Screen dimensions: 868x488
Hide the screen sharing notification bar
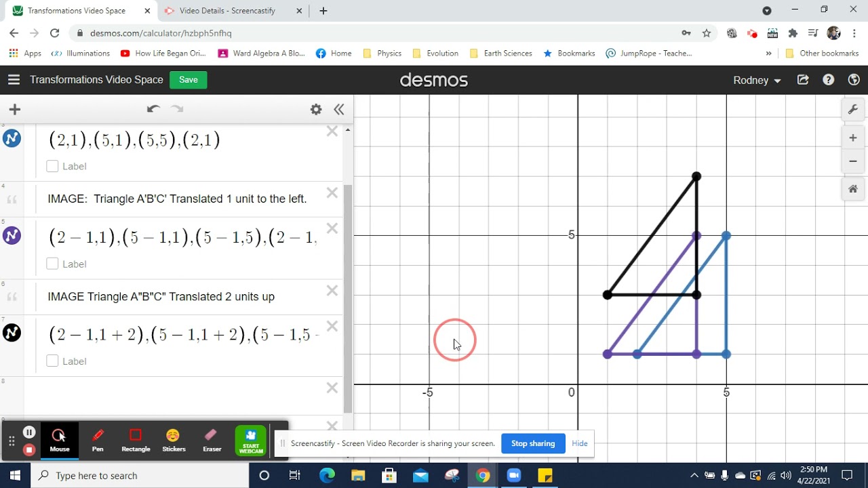pos(580,443)
